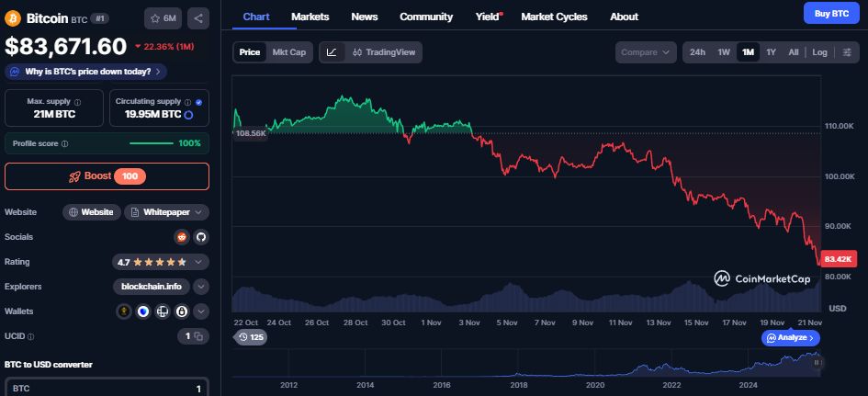Open the share button
The image size is (868, 396).
198,18
